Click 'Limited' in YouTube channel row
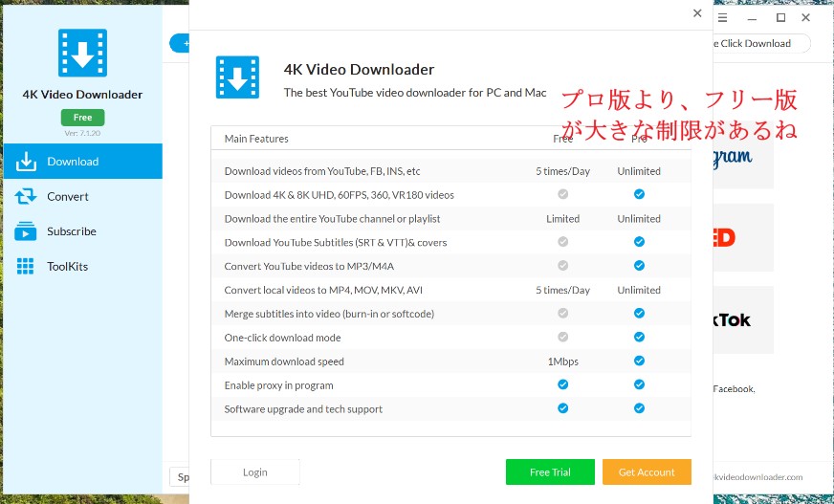This screenshot has height=504, width=834. tap(562, 218)
